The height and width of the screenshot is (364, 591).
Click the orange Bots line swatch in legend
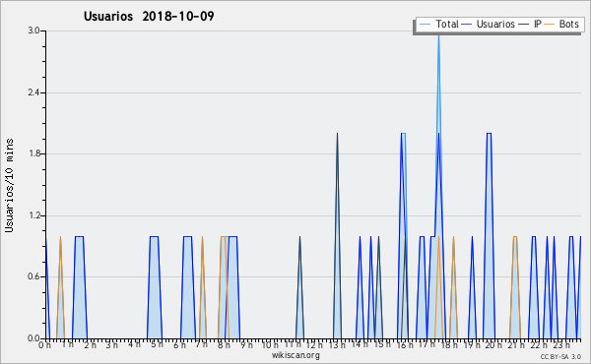(x=550, y=24)
